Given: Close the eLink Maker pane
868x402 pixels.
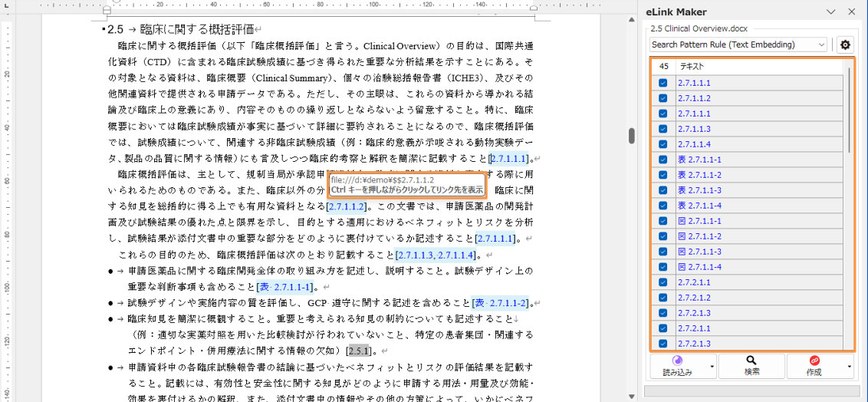Looking at the screenshot, I should coord(851,12).
